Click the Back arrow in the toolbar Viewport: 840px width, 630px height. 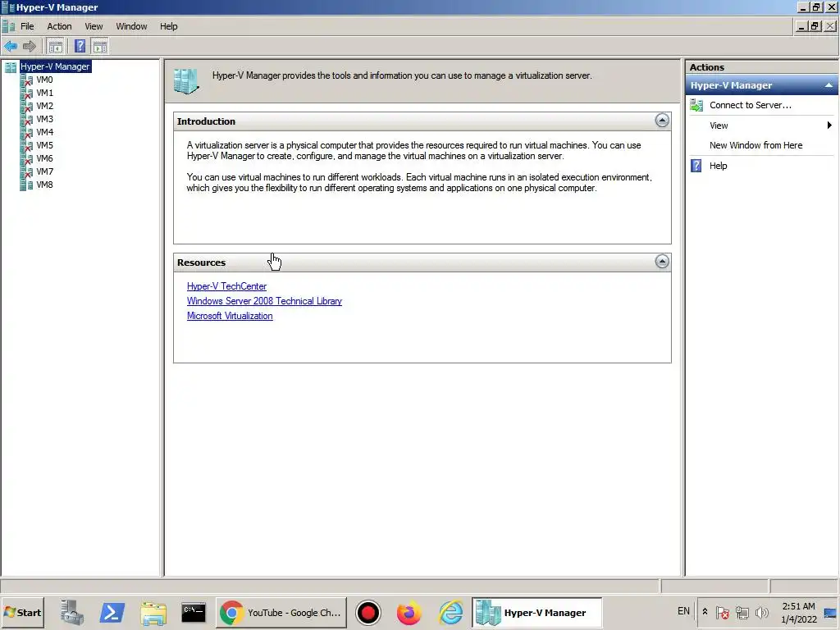pos(11,47)
